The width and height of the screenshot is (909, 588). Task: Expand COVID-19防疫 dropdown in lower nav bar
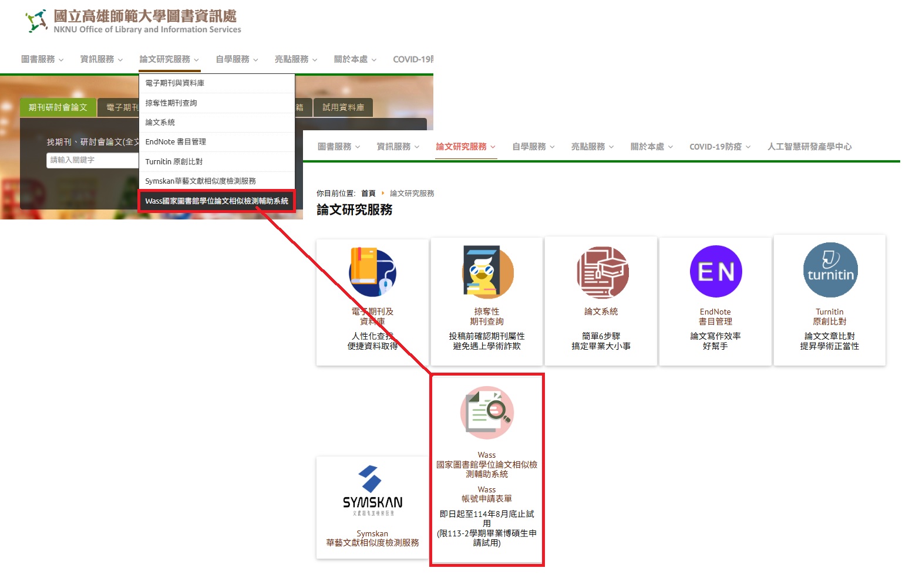click(x=720, y=147)
